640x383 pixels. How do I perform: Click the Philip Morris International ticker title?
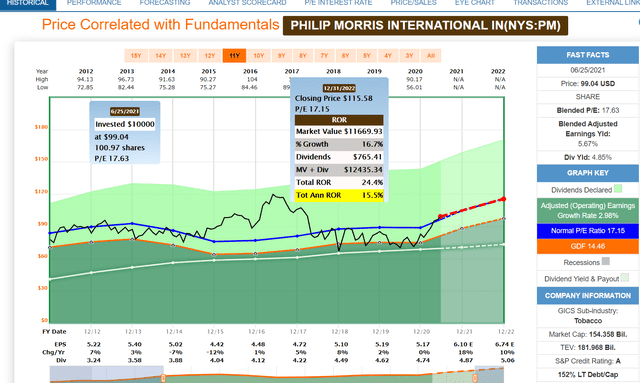pyautogui.click(x=425, y=25)
